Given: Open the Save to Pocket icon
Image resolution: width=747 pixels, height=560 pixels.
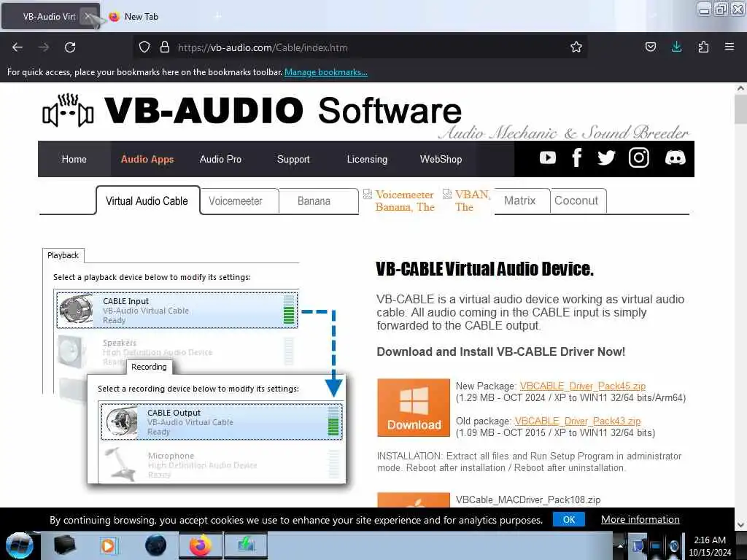Looking at the screenshot, I should (x=650, y=47).
